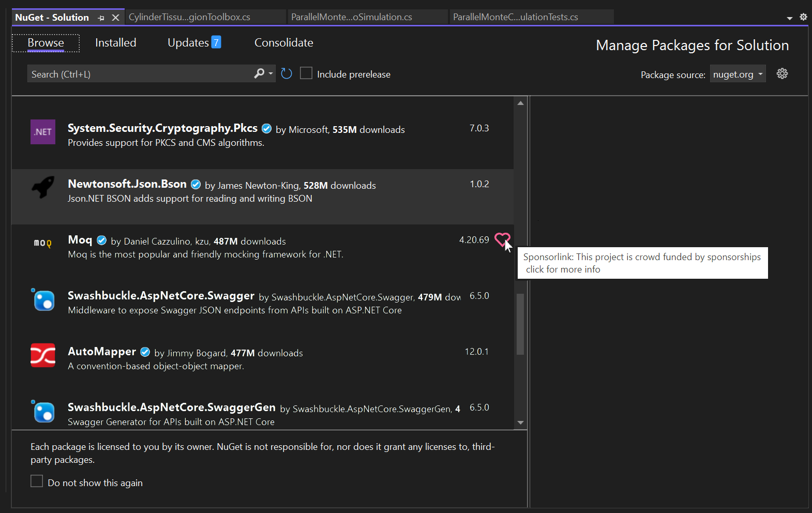812x513 pixels.
Task: Click the Newtonsoft.Json.Bson rocket icon
Action: click(x=43, y=187)
